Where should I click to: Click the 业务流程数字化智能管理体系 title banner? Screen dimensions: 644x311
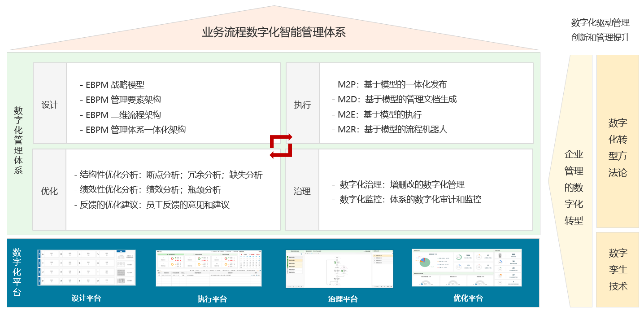pyautogui.click(x=274, y=32)
